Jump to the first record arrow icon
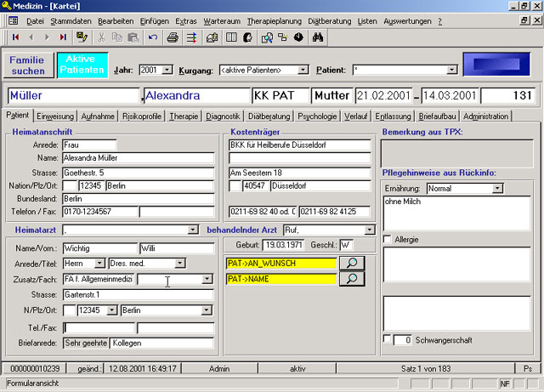544x392 pixels. point(15,37)
